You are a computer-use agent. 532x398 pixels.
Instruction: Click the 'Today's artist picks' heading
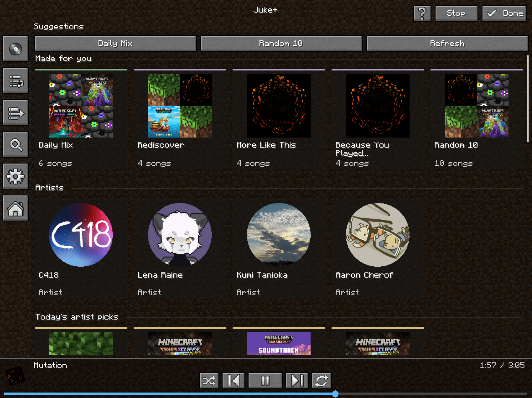click(77, 317)
